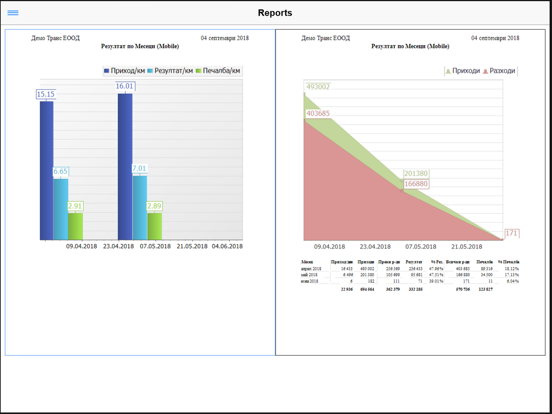
Task: Click the 171 data label
Action: pos(511,233)
